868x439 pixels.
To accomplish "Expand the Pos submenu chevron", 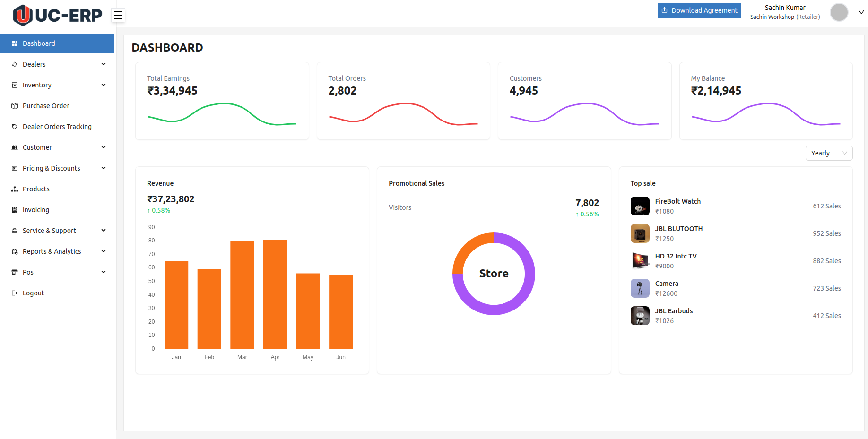I will pyautogui.click(x=104, y=272).
